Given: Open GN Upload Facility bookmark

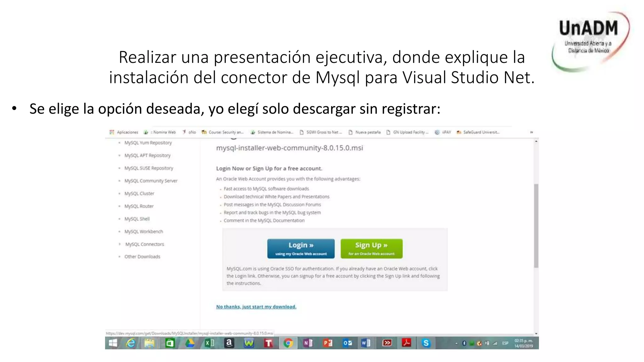Looking at the screenshot, I should pyautogui.click(x=407, y=132).
